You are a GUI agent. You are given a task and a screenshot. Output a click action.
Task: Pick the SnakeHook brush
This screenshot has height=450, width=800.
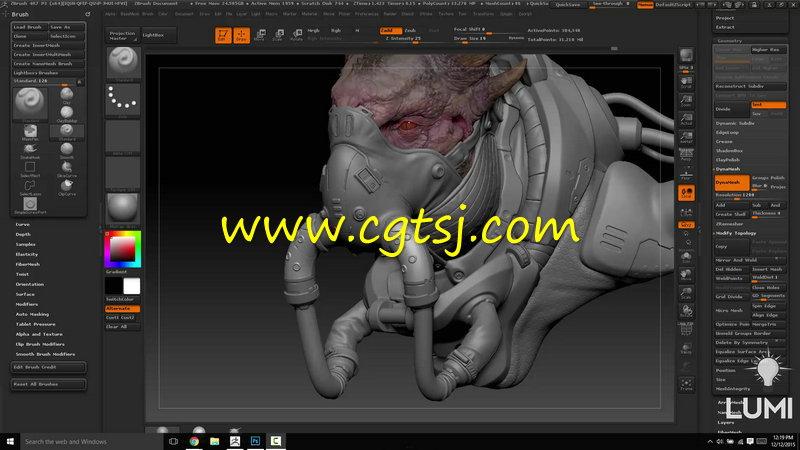(x=30, y=151)
